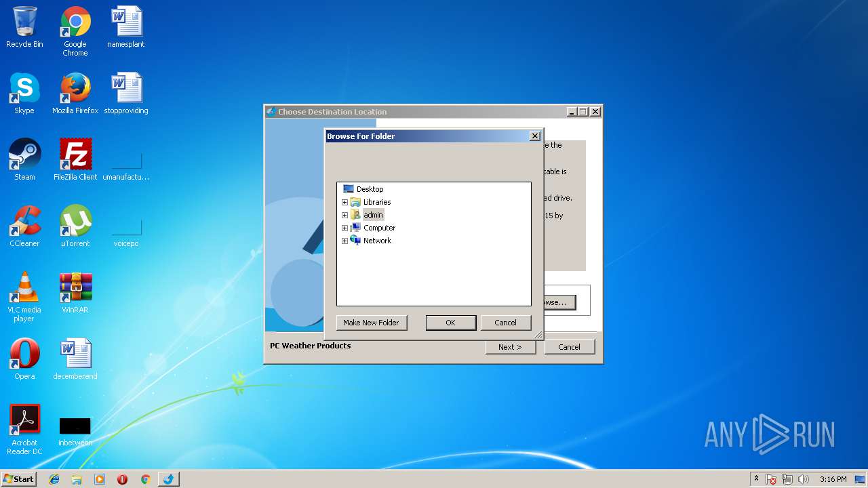Confirm folder with OK button
The image size is (868, 488).
[x=450, y=323]
